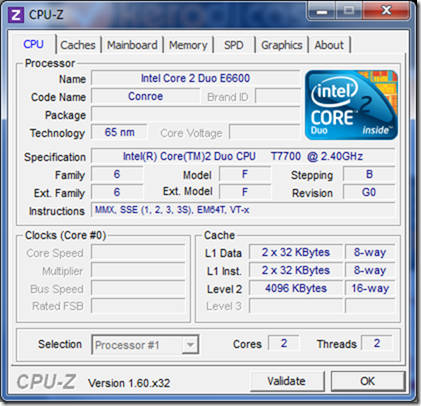Image resolution: width=421 pixels, height=406 pixels.
Task: Click the Specification field showing T7700 @ 2.40GHz
Action: [243, 156]
